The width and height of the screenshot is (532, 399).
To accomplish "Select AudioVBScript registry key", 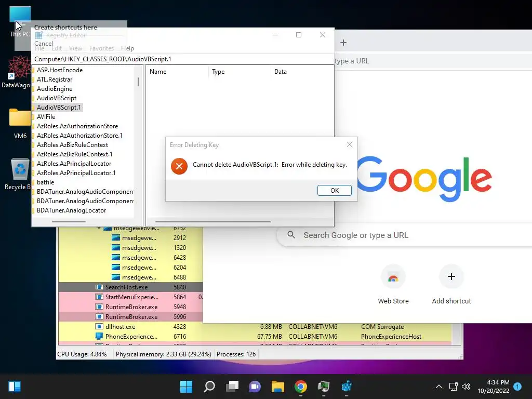I will pos(57,98).
